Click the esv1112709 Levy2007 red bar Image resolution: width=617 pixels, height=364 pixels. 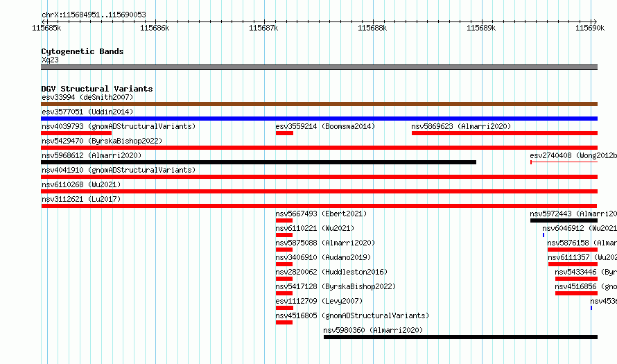pyautogui.click(x=284, y=308)
